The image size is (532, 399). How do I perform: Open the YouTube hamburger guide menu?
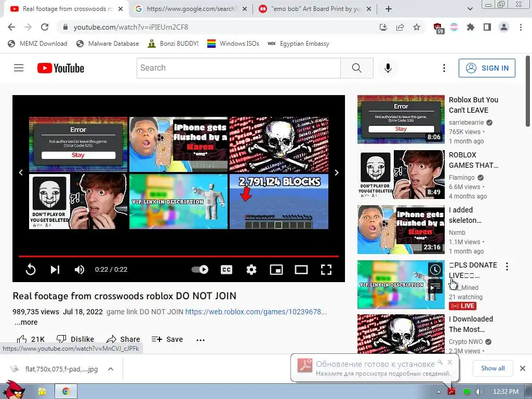[x=19, y=68]
